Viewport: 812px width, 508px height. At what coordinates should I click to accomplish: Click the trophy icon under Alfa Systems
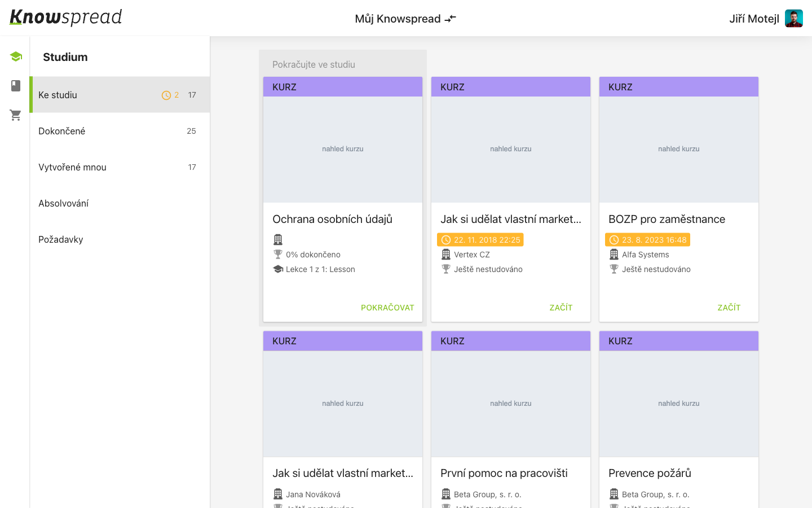click(x=614, y=269)
